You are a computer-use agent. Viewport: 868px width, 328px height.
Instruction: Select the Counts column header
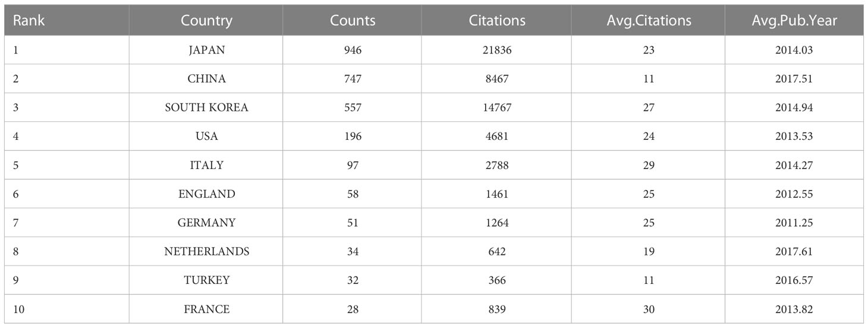pyautogui.click(x=353, y=21)
